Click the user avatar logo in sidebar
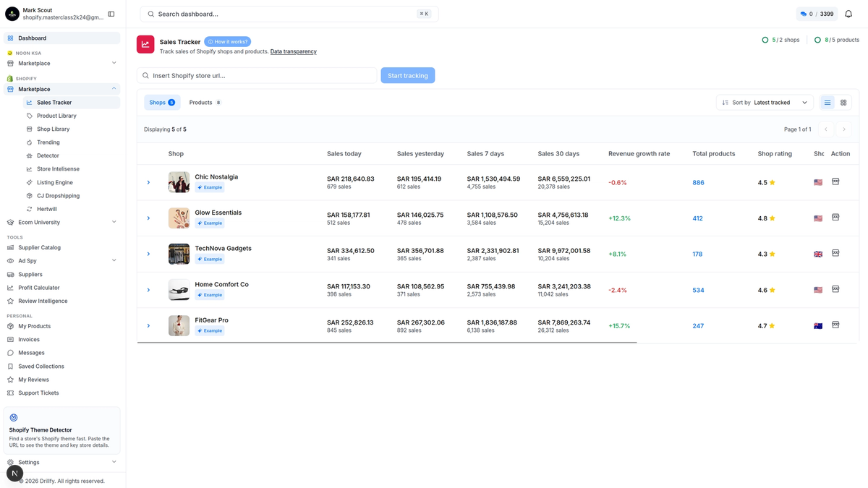Screen dimensions: 868x488 pos(12,14)
